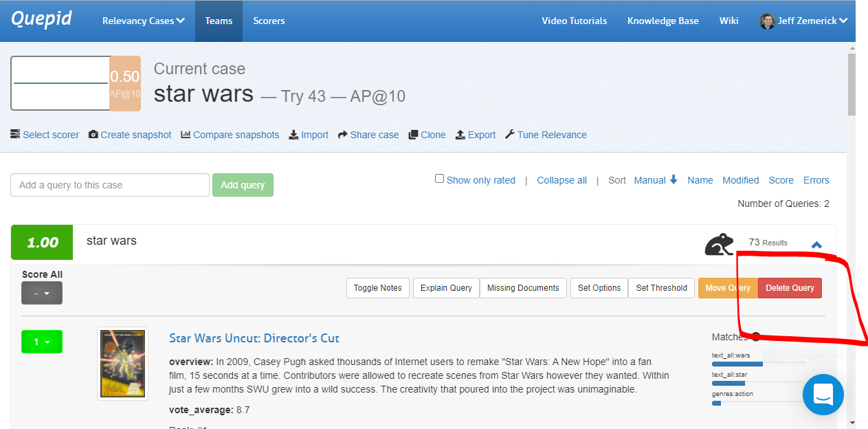
Task: Open Star Wars Uncut: Director's Cut title link
Action: pyautogui.click(x=254, y=338)
